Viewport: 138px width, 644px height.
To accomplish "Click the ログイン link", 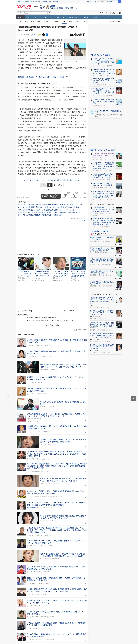I will (42, 8).
